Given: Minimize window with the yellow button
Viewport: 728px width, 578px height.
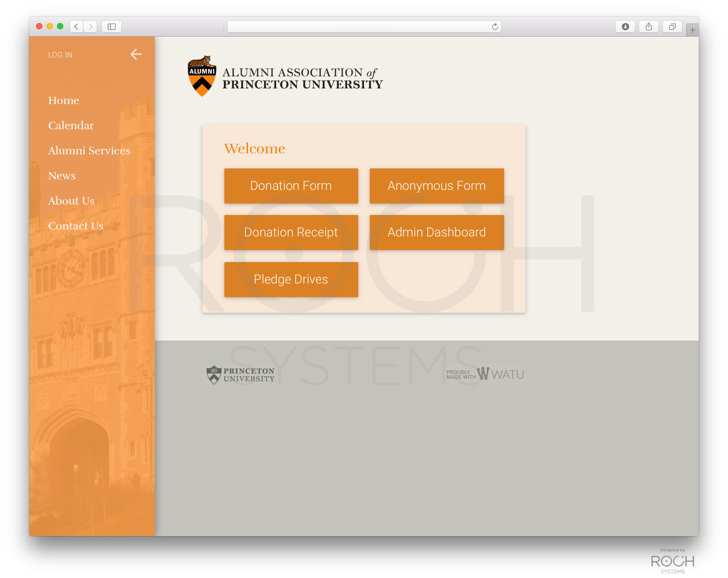Looking at the screenshot, I should 50,26.
